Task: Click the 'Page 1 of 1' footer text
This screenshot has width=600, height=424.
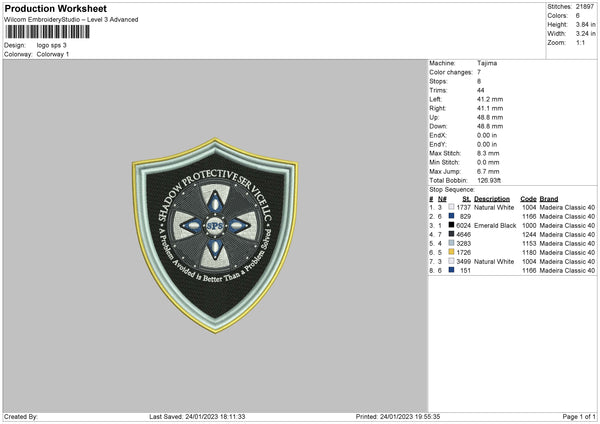Action: [579, 416]
